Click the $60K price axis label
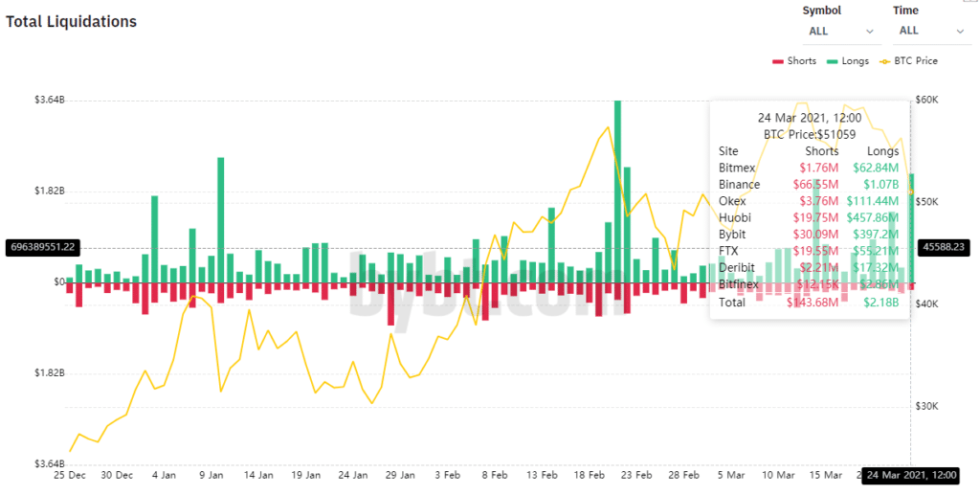Viewport: 980px width, 495px height. 926,100
